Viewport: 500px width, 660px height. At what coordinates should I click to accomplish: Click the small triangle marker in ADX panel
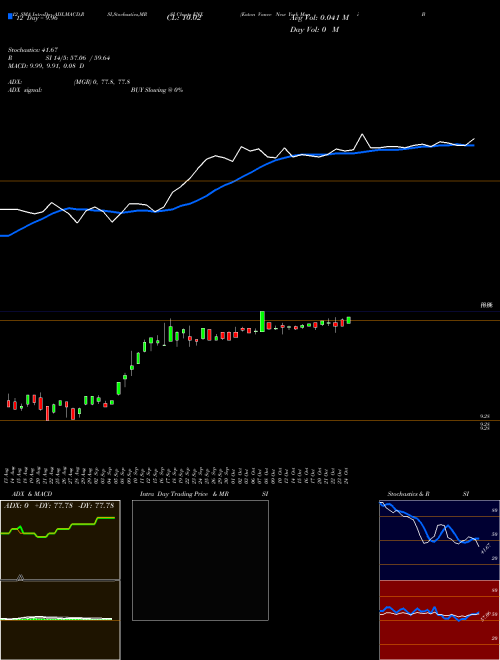(x=20, y=578)
